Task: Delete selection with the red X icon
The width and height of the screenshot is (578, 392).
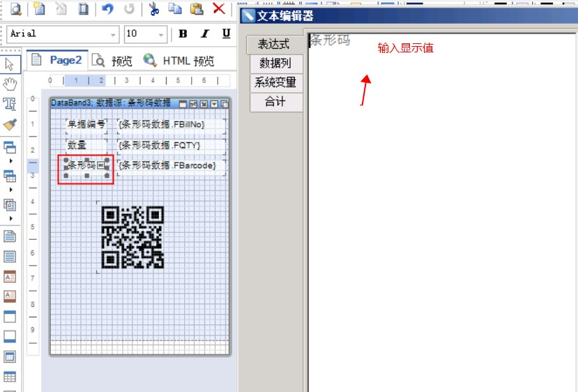Action: pyautogui.click(x=219, y=8)
